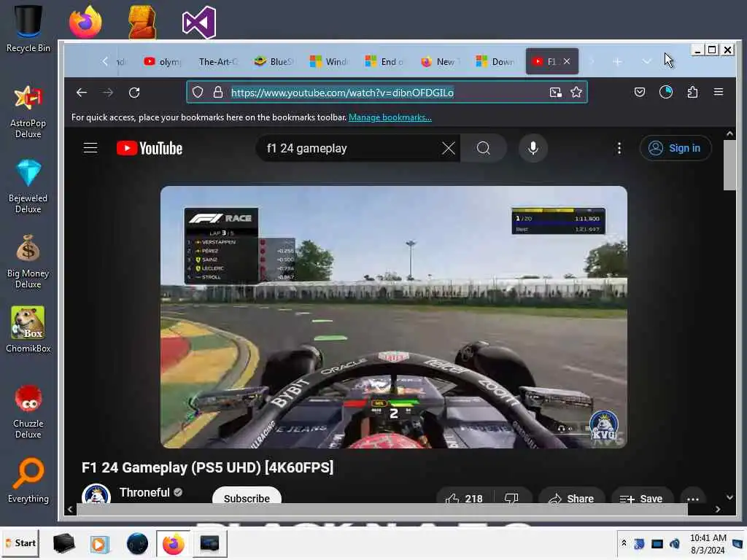Switch to The-Art-C tab
The image size is (747, 560).
point(217,61)
